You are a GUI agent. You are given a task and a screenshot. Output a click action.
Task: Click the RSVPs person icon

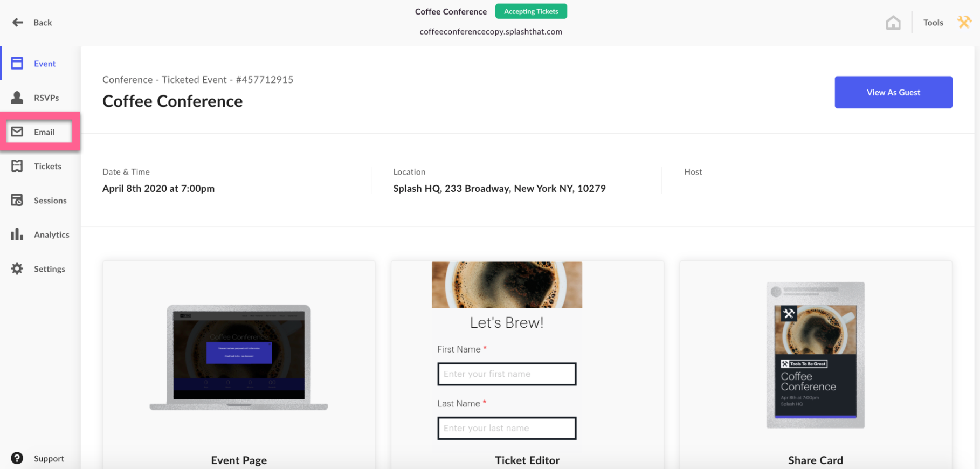17,97
